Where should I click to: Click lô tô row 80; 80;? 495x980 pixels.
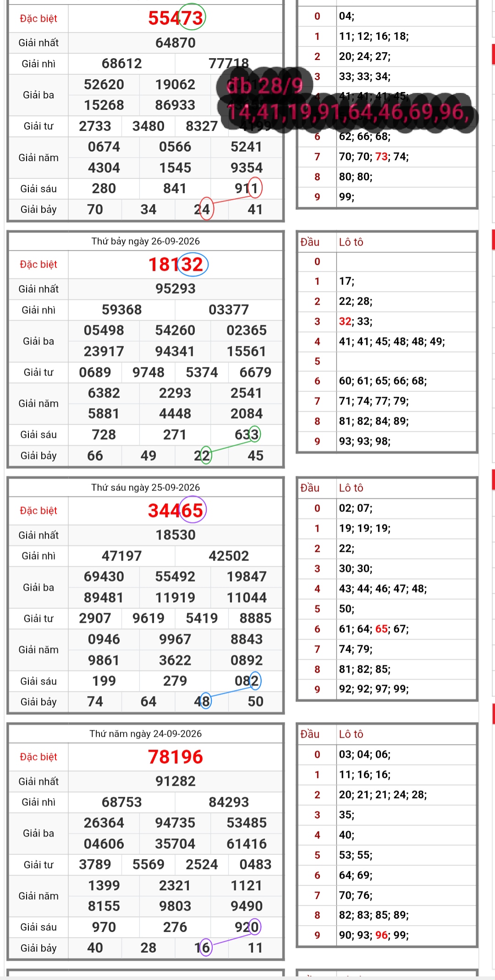tap(356, 177)
